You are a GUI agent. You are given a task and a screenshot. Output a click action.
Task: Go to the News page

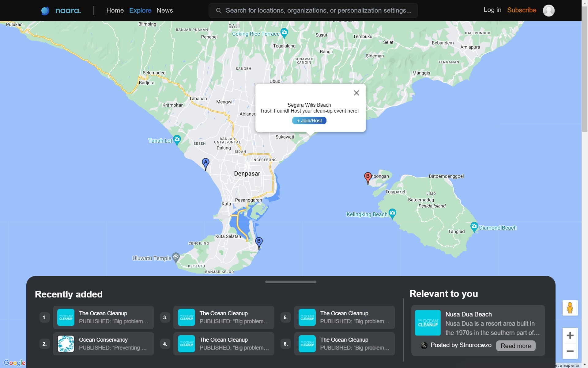click(x=164, y=10)
